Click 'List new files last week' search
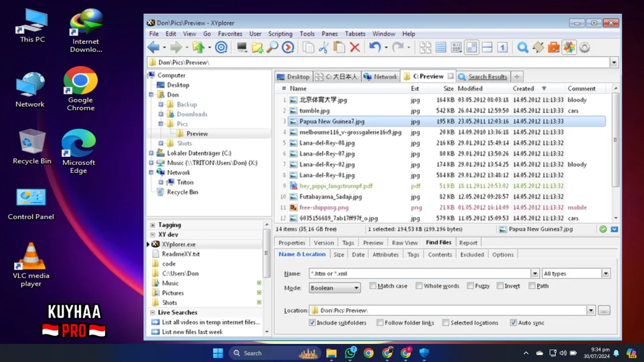644x362 pixels. [x=192, y=332]
